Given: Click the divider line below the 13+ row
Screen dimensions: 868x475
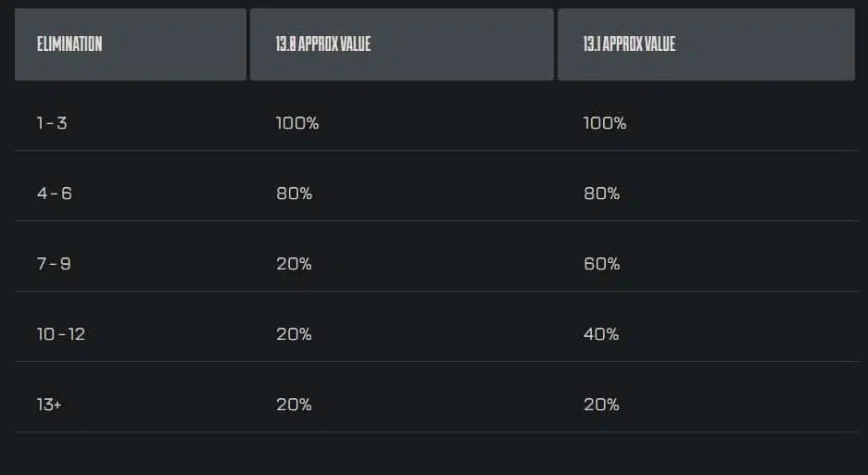Looking at the screenshot, I should [437, 431].
